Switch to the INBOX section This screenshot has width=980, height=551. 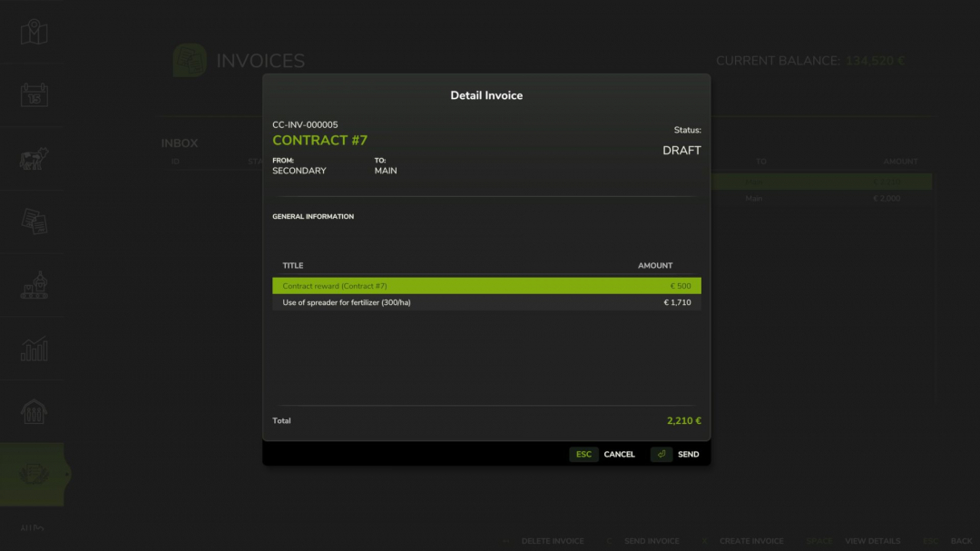click(180, 143)
